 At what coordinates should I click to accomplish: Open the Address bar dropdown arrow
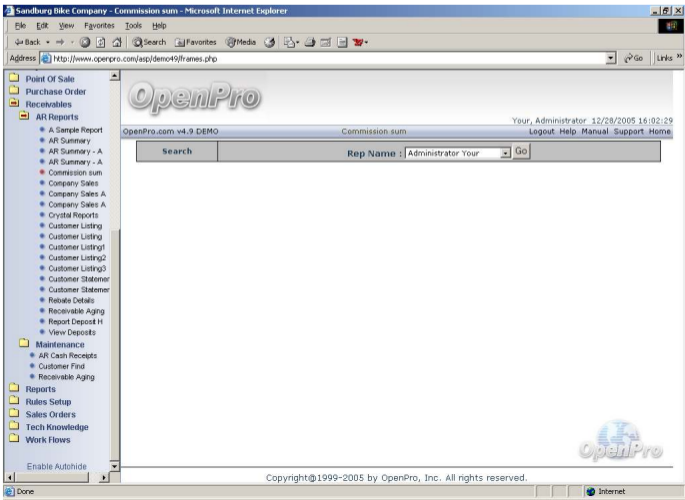coord(611,58)
